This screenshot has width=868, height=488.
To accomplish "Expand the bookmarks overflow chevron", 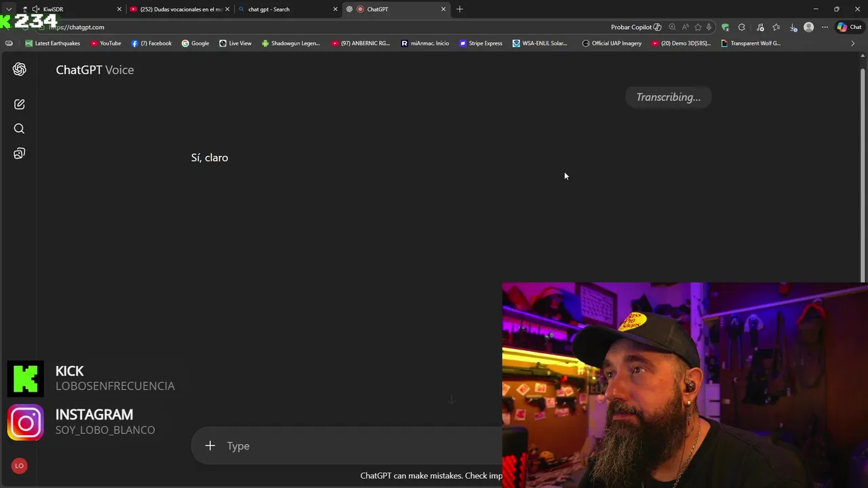I will pyautogui.click(x=853, y=43).
